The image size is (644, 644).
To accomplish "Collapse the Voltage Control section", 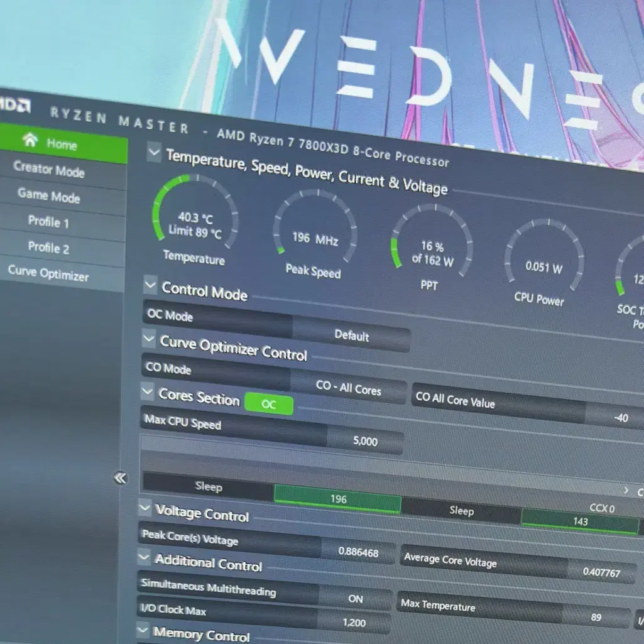I will coord(145,508).
